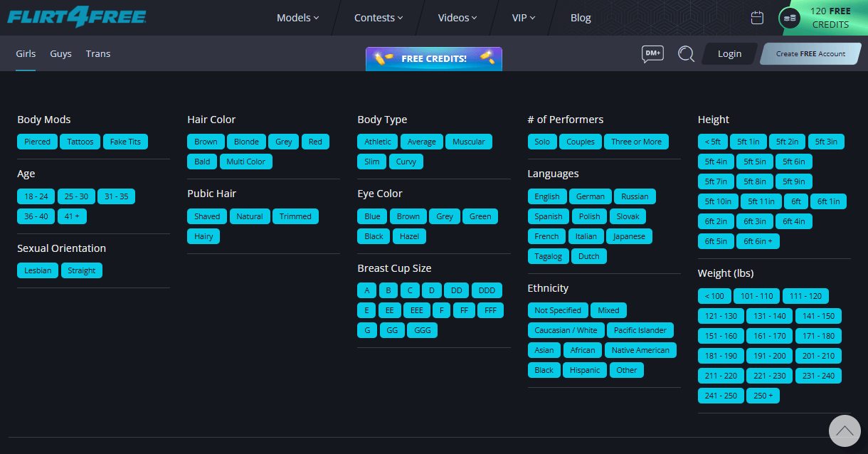Open the VIP dropdown menu
This screenshot has width=868, height=454.
524,18
